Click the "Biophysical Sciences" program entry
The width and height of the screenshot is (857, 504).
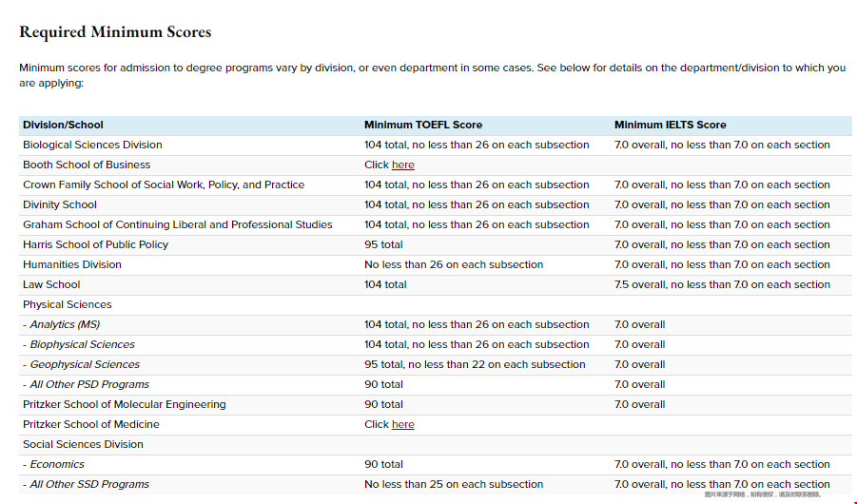82,344
